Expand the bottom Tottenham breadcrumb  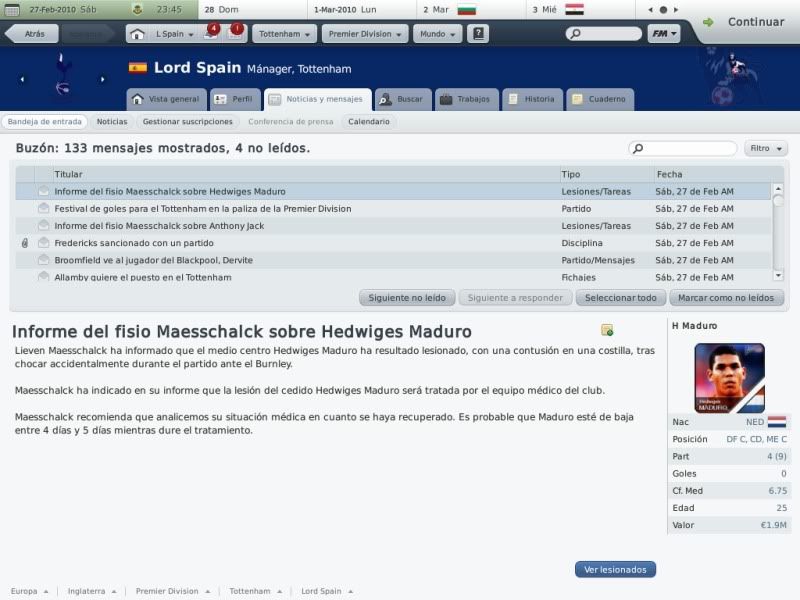click(256, 591)
